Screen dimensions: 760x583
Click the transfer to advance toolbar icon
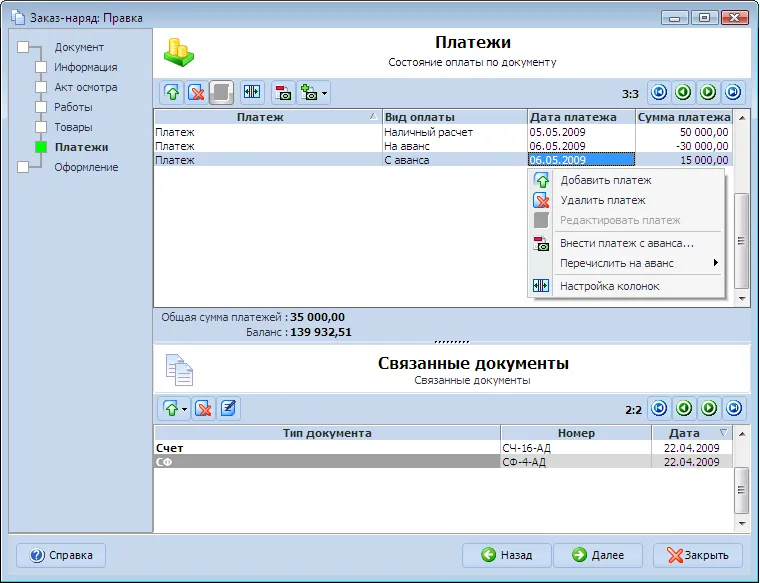tap(308, 92)
